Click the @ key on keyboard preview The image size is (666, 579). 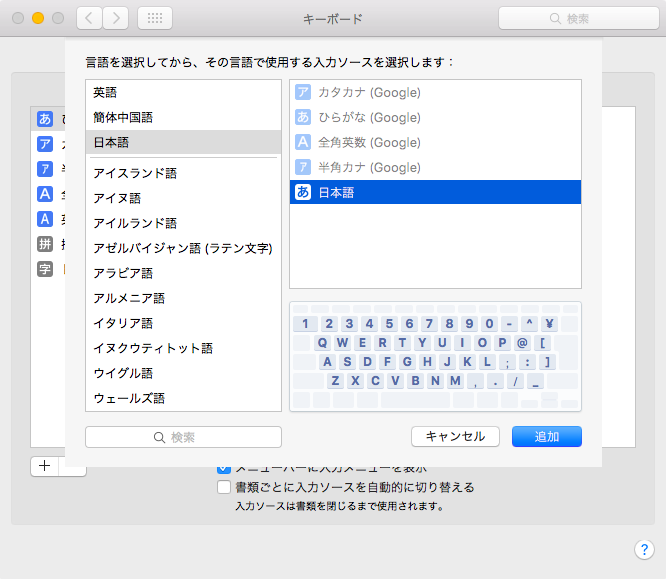522,342
